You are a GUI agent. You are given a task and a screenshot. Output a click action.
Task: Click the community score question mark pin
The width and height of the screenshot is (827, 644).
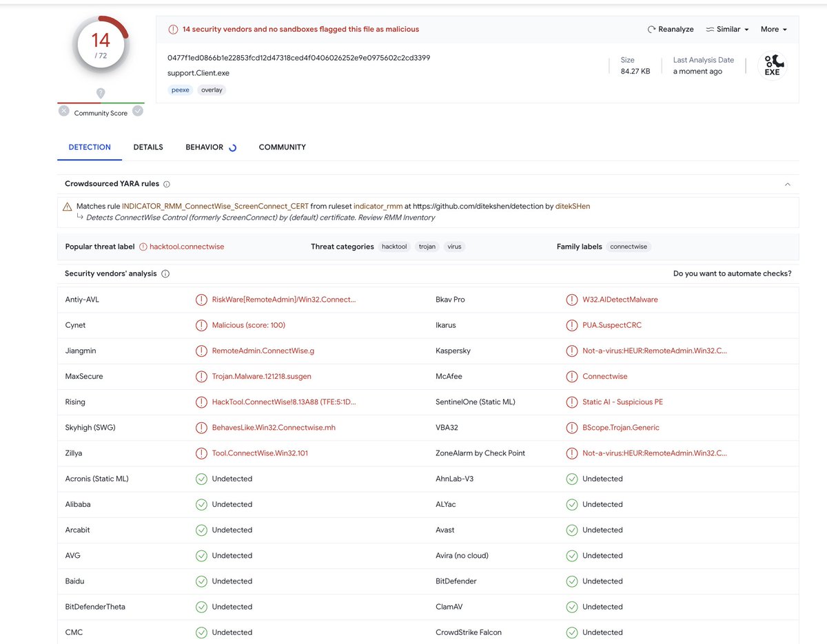(x=101, y=93)
